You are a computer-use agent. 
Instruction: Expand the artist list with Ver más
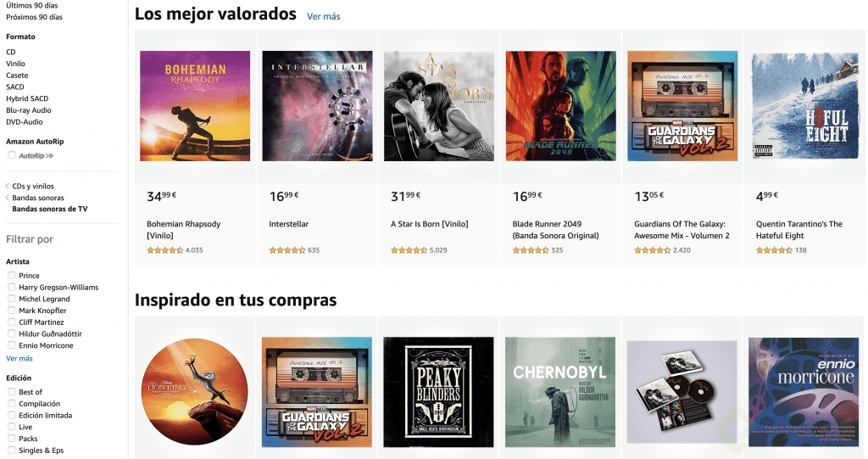(19, 359)
